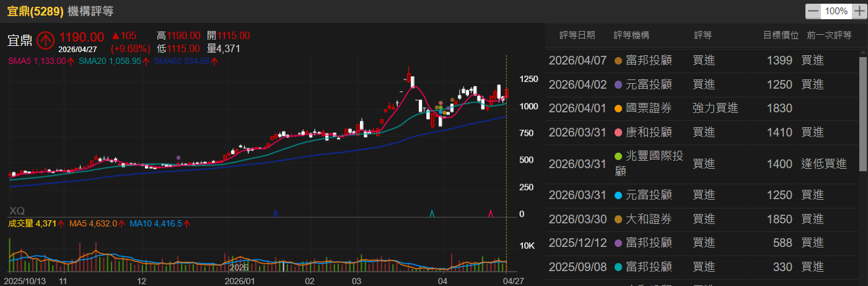Click the green dot beside 兆豐國際投顧
This screenshot has height=286, width=868.
(618, 156)
